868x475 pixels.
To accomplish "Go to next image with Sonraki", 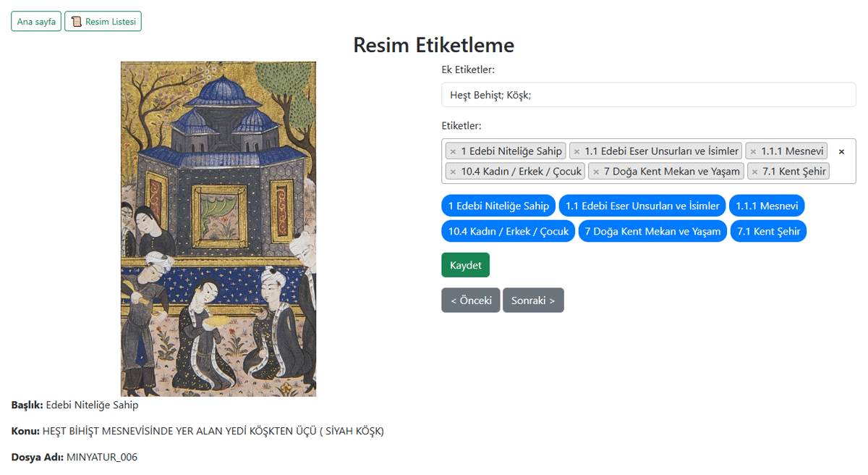I will pos(533,300).
